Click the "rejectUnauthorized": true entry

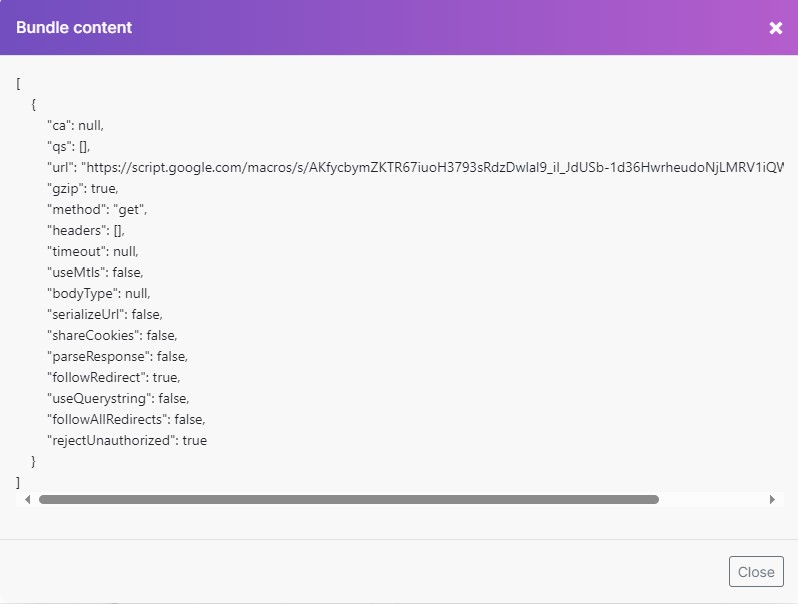tap(127, 440)
